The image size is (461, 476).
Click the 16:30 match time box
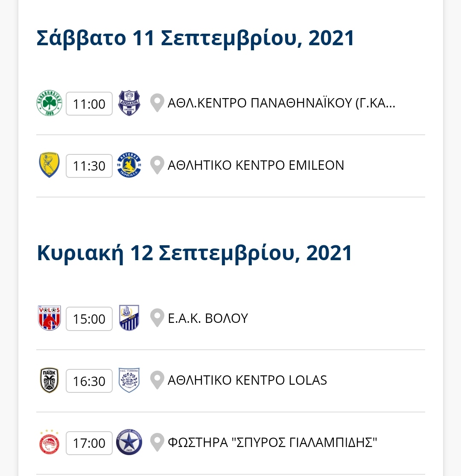pyautogui.click(x=89, y=381)
